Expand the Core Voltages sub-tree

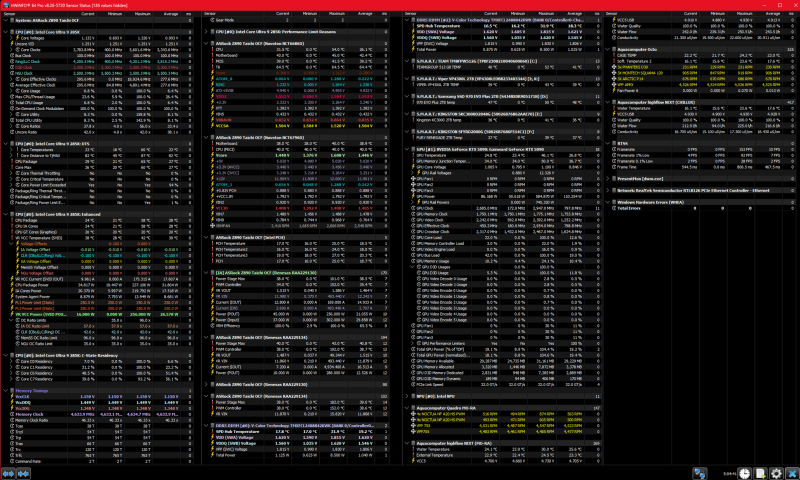tap(12, 38)
